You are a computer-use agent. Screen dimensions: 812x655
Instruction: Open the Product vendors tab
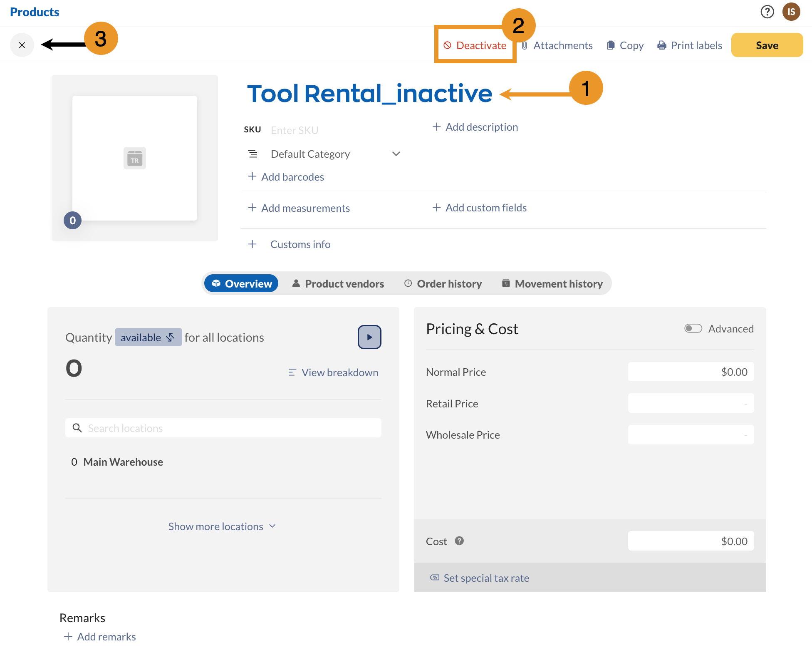[338, 283]
